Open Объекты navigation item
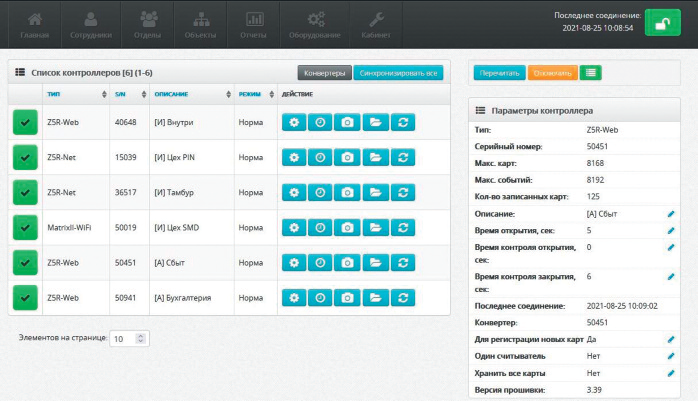698x401 pixels. pos(200,25)
